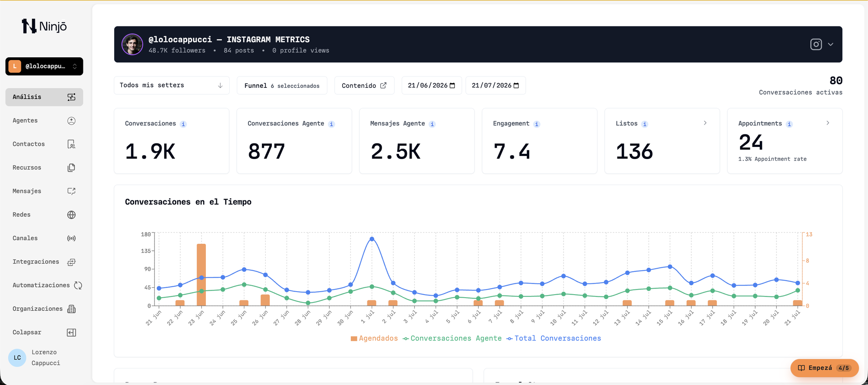Open Redes in the sidebar
Image resolution: width=868 pixels, height=385 pixels.
tap(44, 215)
